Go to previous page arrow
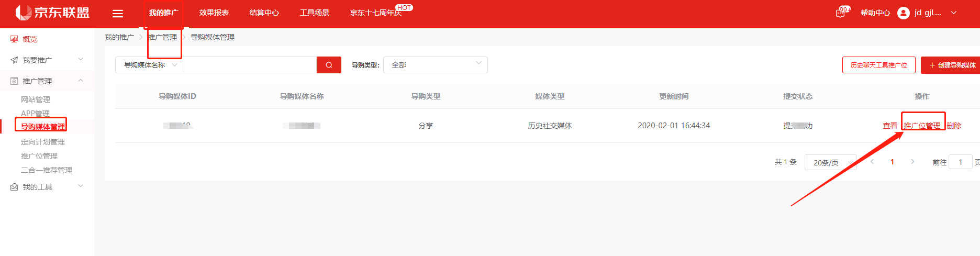This screenshot has width=980, height=256. pos(872,162)
